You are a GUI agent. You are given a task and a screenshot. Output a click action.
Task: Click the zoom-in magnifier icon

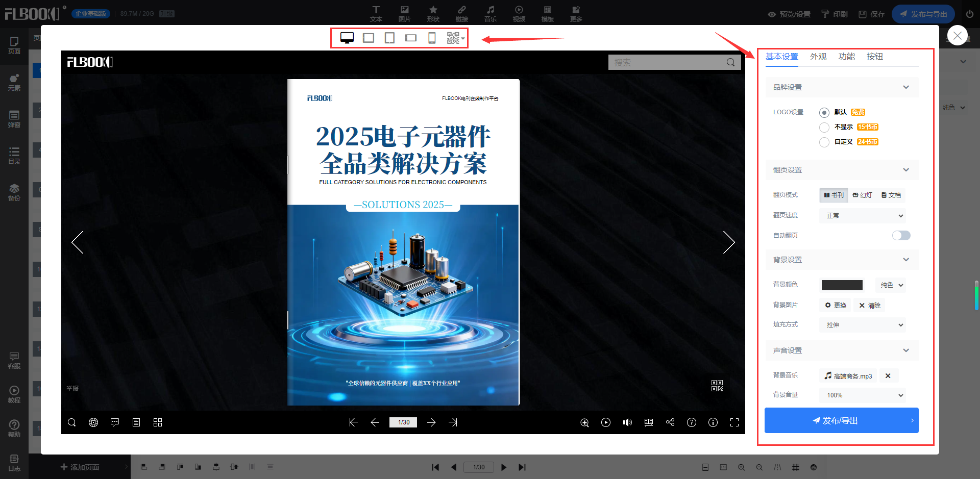[584, 422]
